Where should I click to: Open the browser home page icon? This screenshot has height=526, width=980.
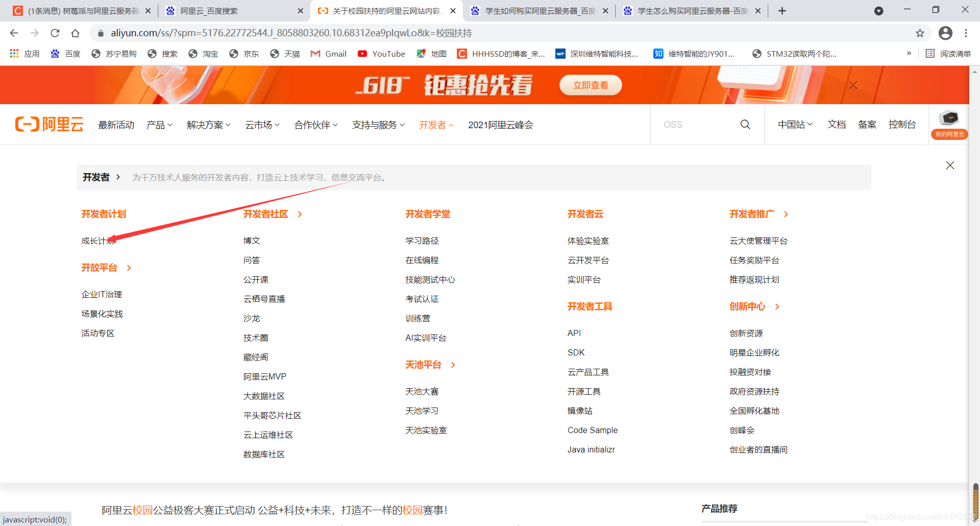coord(75,33)
